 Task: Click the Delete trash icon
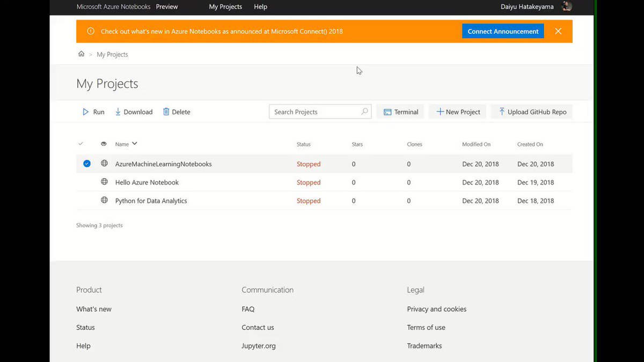166,112
